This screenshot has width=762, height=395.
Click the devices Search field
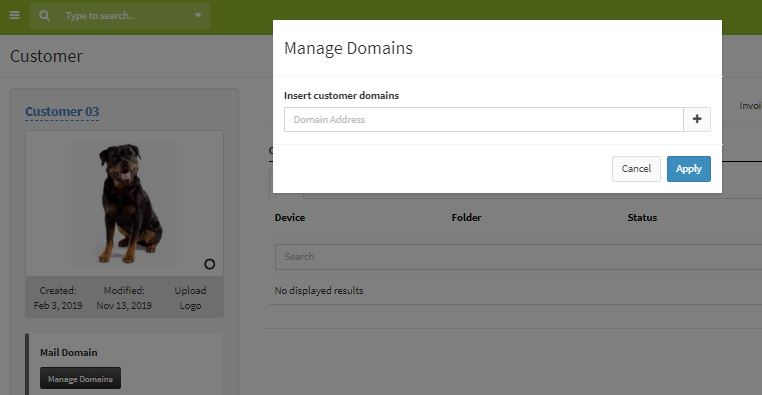[x=518, y=257]
